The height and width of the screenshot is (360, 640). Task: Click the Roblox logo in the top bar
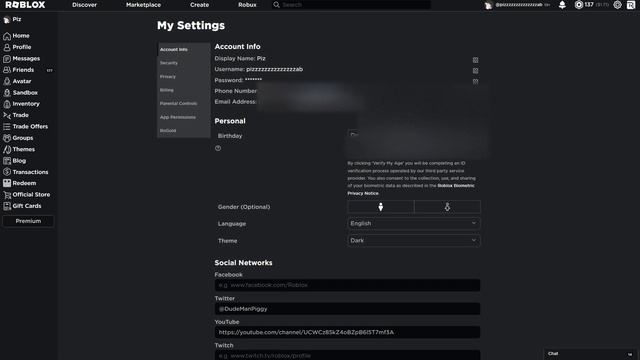pos(25,5)
